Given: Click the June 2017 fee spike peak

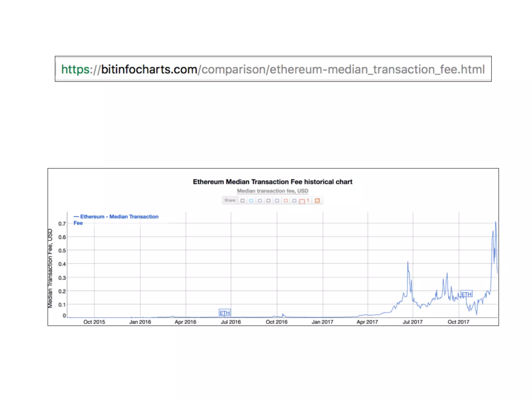Looking at the screenshot, I should click(408, 262).
